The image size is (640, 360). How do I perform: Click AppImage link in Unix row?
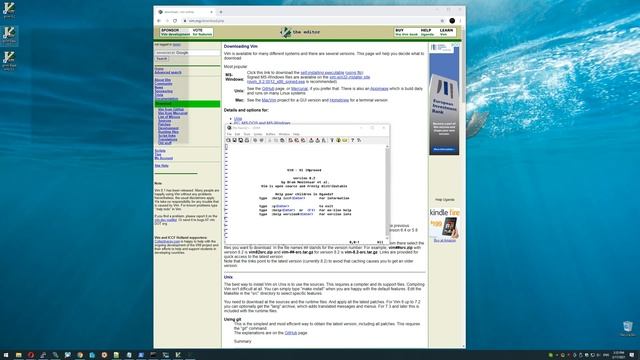pos(379,89)
